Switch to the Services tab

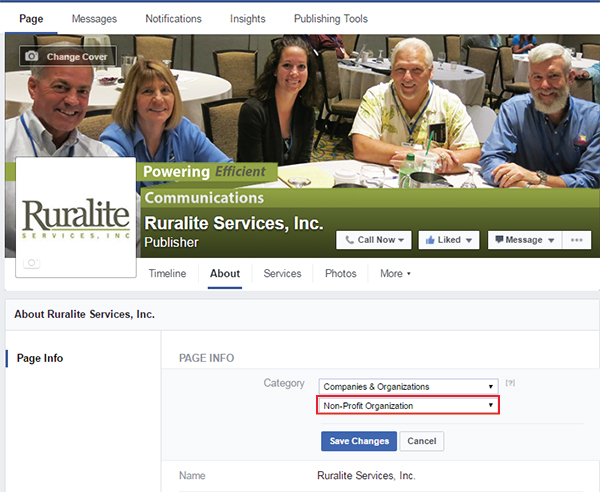[282, 273]
